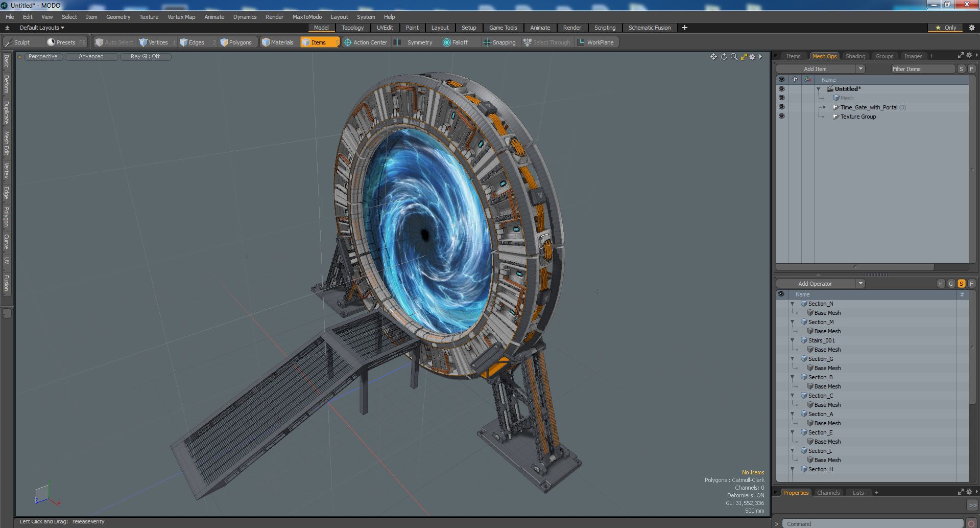Click the home icon beside Default Layouts
The image size is (980, 528).
[x=7, y=28]
